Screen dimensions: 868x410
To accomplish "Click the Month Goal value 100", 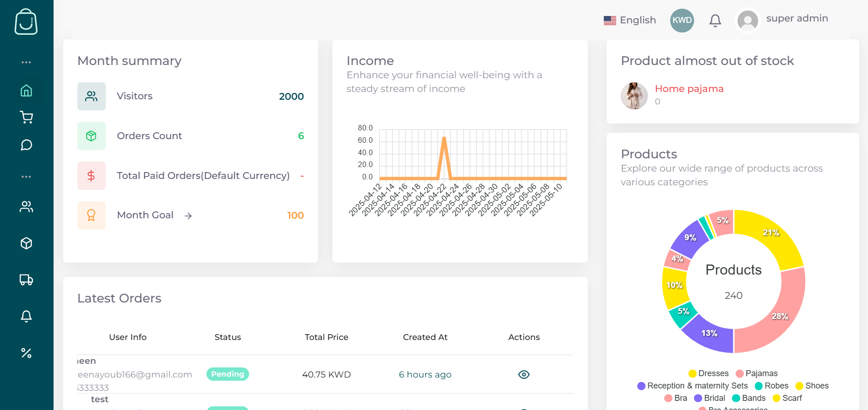I will (x=296, y=216).
